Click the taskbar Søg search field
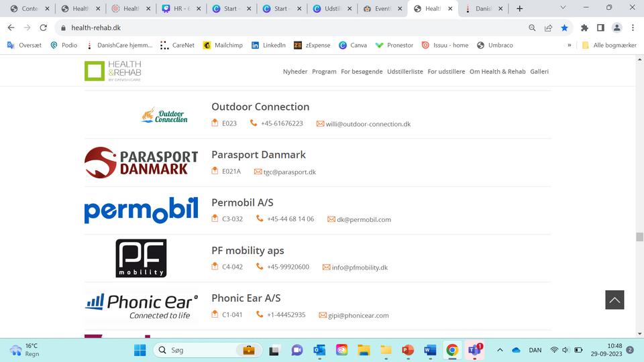Viewport: 644px width, 362px height. (x=207, y=350)
